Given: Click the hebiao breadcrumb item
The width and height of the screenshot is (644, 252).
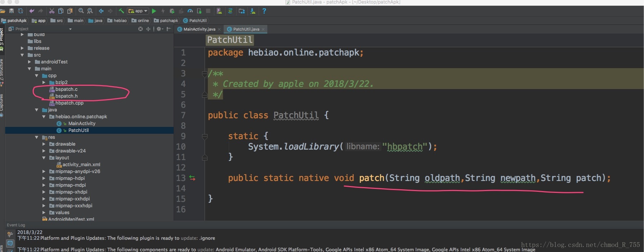Looking at the screenshot, I should (x=117, y=21).
